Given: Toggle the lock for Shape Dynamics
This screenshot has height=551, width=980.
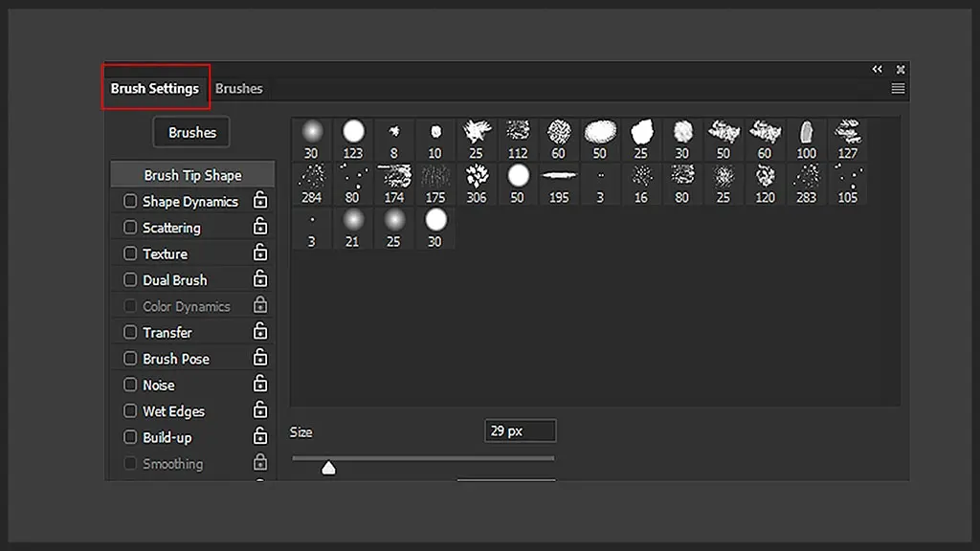Looking at the screenshot, I should coord(260,201).
